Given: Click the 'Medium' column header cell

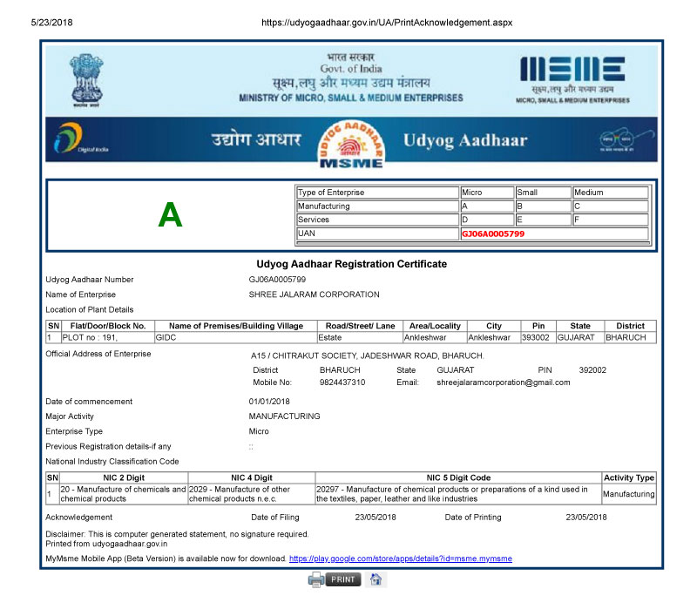Looking at the screenshot, I should pos(610,193).
